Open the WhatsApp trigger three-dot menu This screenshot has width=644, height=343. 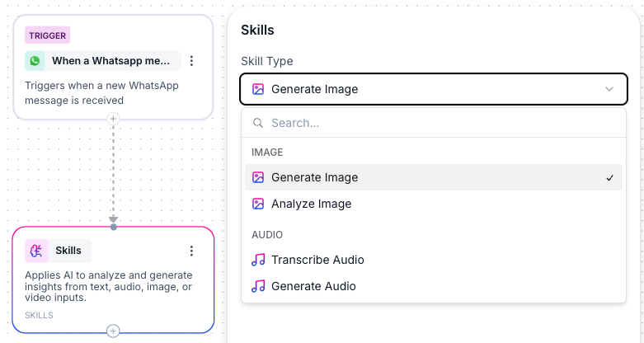click(191, 61)
